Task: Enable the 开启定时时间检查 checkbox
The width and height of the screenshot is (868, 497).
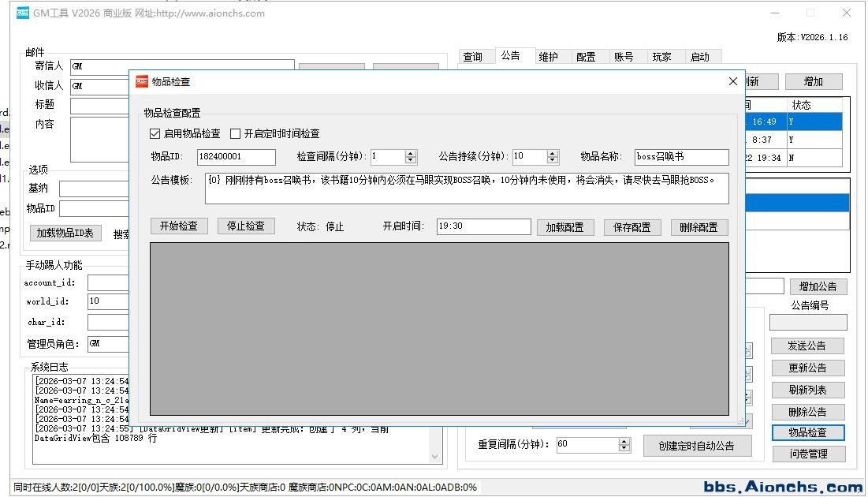Action: pos(235,134)
